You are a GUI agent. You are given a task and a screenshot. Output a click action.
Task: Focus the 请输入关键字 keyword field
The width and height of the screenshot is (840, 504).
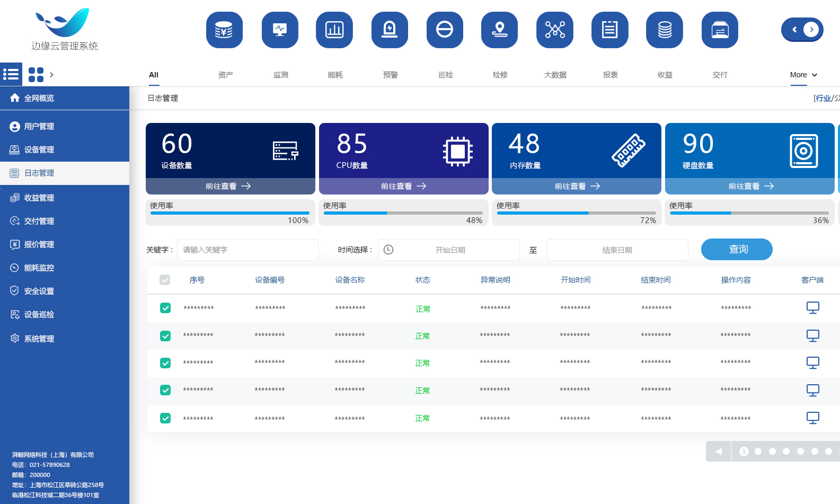[247, 250]
